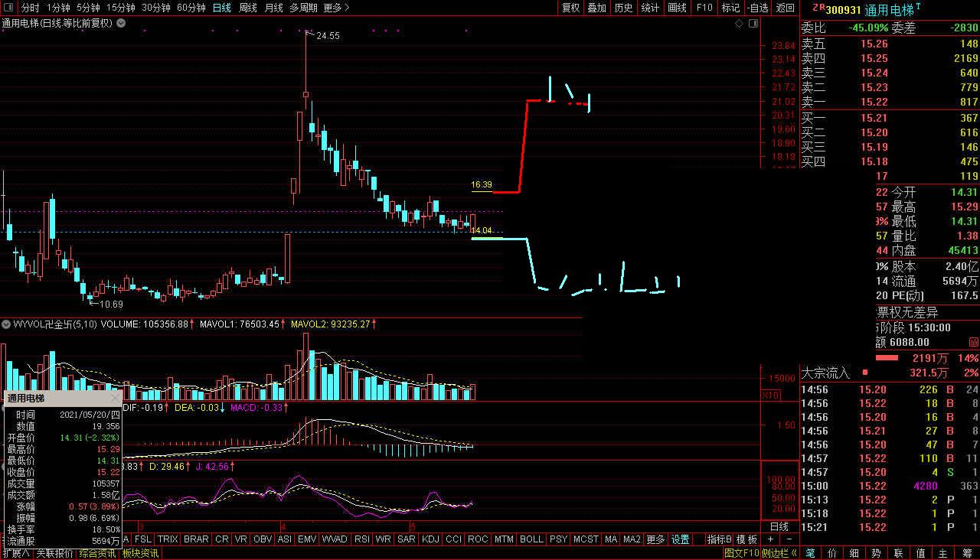Viewport: 980px width, 560px height.
Task: Open indicator 设置 settings
Action: tap(681, 539)
